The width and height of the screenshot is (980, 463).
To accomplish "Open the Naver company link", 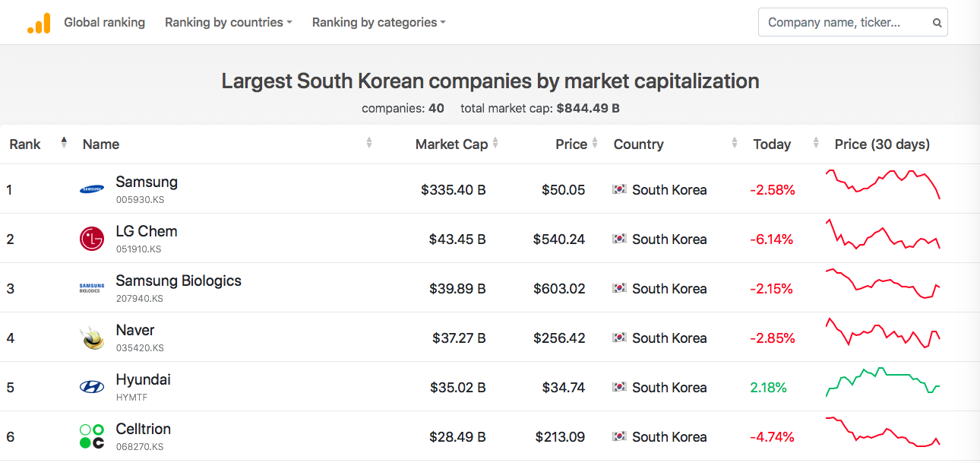I will pos(135,331).
